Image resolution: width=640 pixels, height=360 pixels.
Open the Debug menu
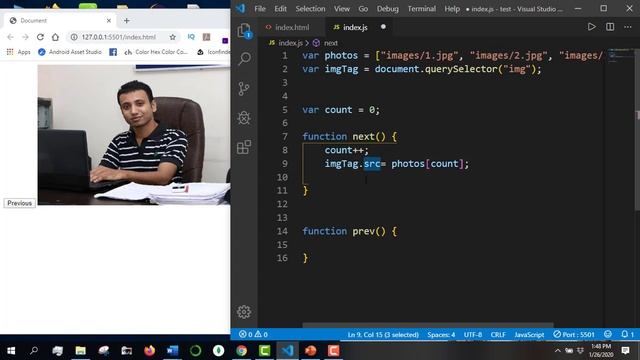[x=388, y=9]
